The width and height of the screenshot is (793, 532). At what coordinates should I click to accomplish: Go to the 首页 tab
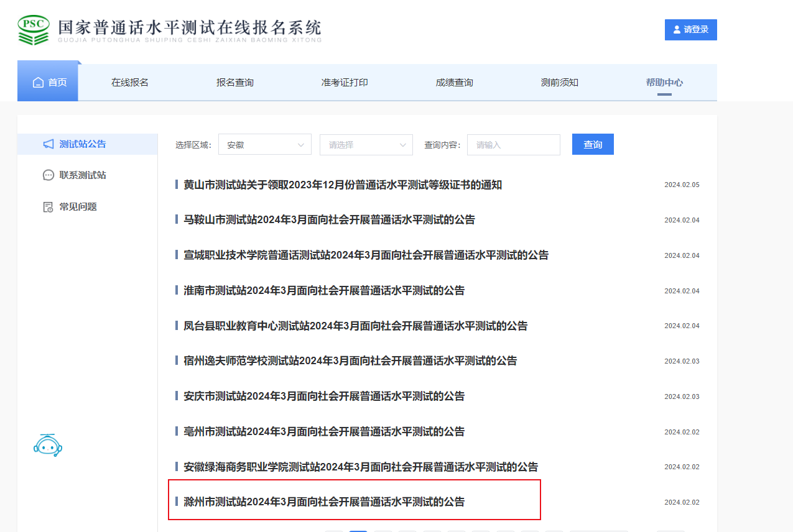(48, 83)
